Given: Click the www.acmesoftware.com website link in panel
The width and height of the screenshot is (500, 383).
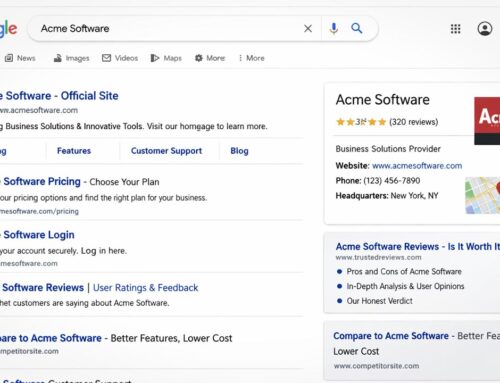Looking at the screenshot, I should 417,166.
